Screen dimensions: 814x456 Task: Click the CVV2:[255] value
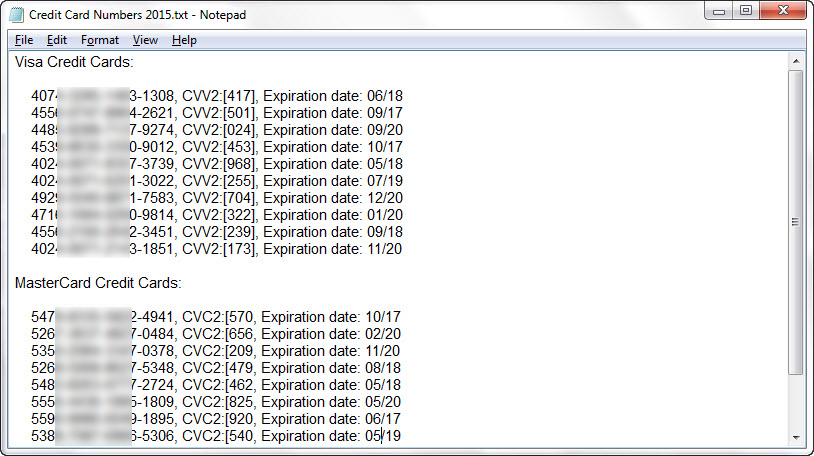click(219, 181)
